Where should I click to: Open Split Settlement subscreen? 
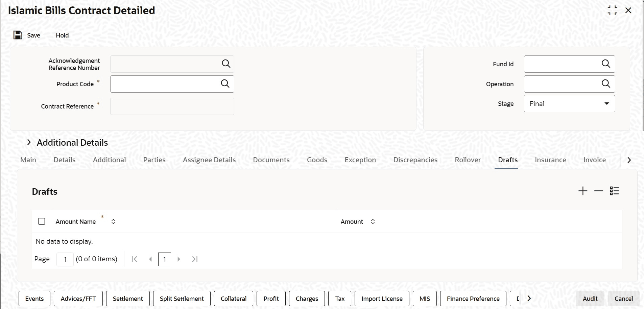[182, 299]
